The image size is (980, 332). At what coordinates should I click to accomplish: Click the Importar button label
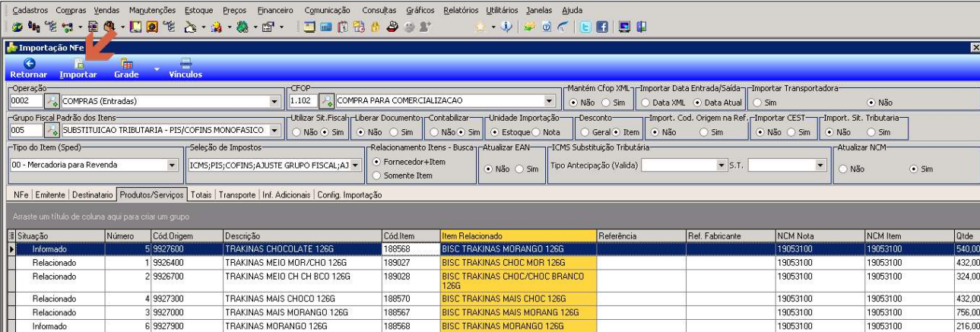[78, 74]
